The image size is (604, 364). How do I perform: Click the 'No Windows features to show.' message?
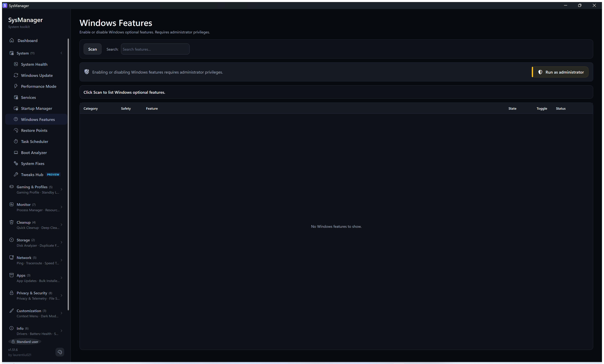pyautogui.click(x=336, y=227)
